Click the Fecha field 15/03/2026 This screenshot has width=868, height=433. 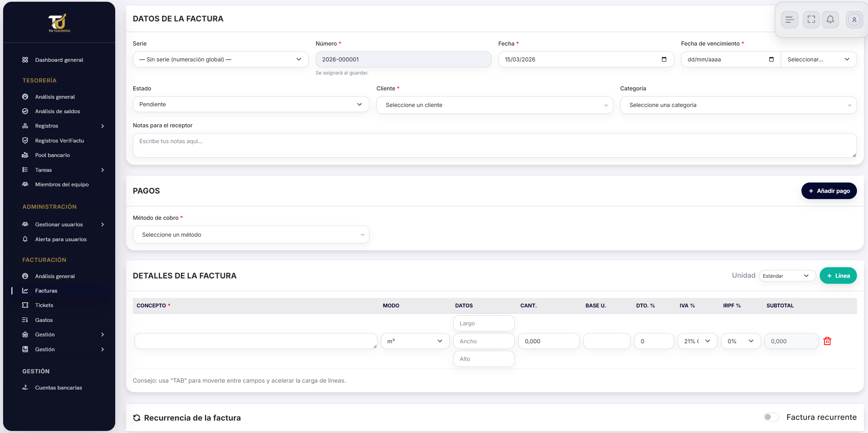coord(586,59)
